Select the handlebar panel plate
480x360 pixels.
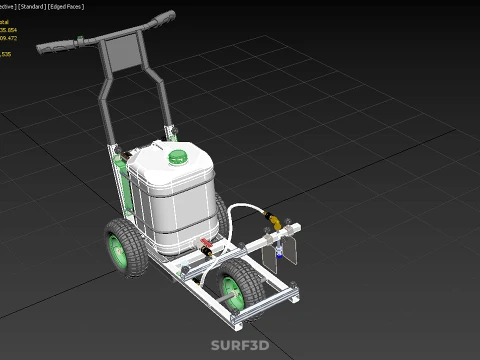[125, 52]
